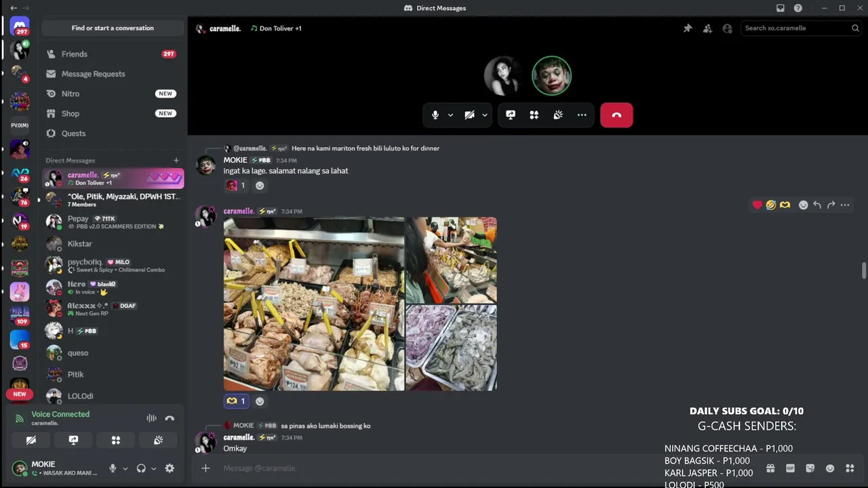Open the Kikstar direct message
The image size is (868, 488).
point(113,244)
